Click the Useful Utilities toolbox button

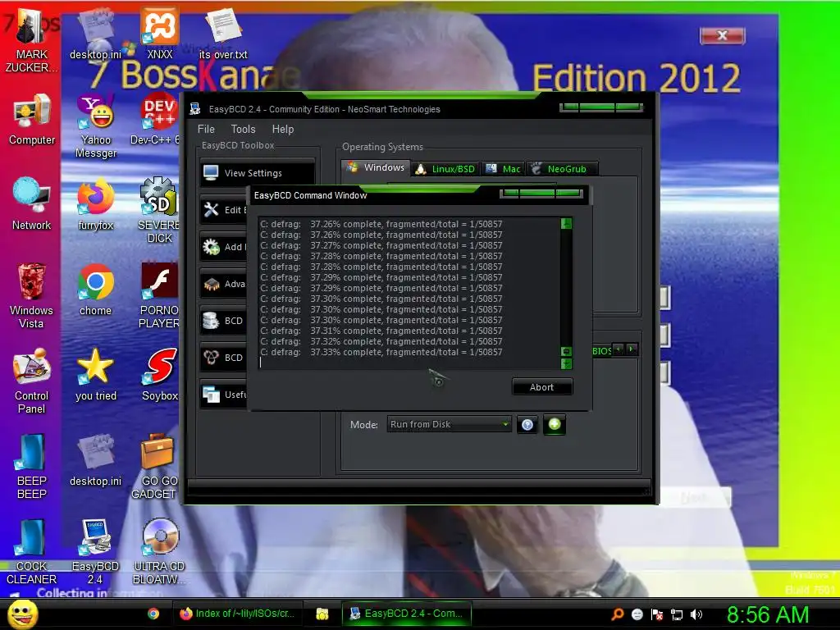[x=224, y=395]
